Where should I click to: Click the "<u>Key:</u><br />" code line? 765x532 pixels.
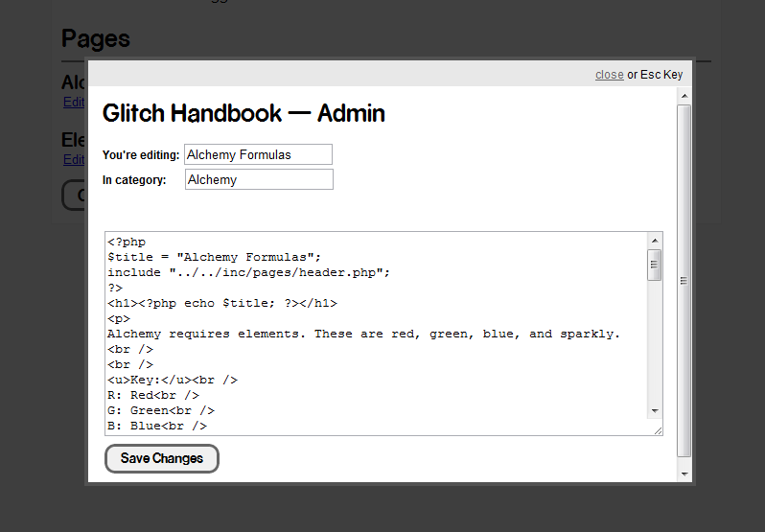coord(172,380)
